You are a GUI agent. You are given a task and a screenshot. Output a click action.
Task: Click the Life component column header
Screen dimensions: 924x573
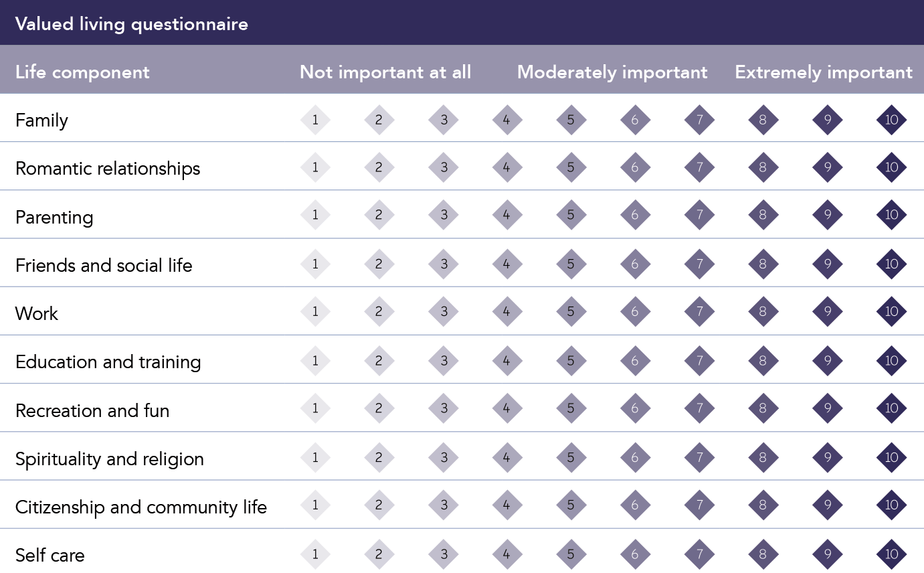pos(82,72)
